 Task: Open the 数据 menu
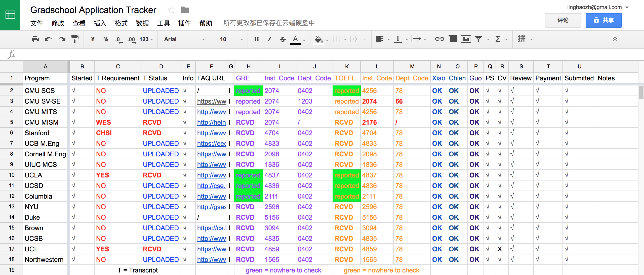pos(142,23)
